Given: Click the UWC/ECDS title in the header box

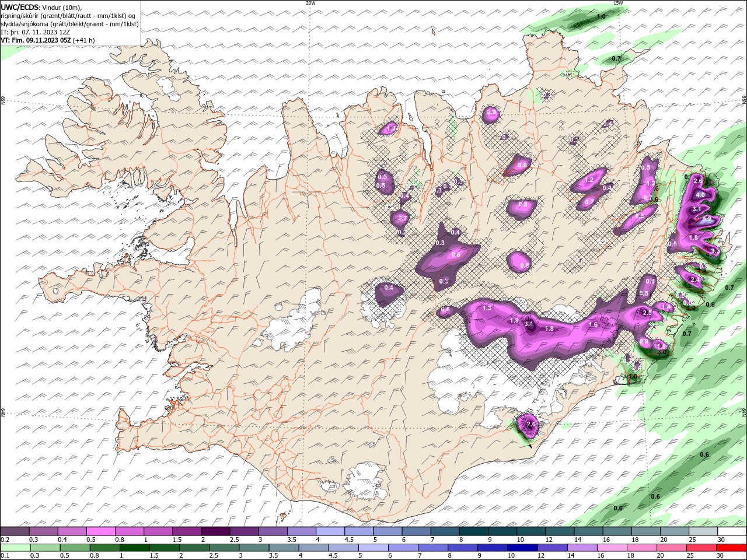Looking at the screenshot, I should tap(19, 7).
